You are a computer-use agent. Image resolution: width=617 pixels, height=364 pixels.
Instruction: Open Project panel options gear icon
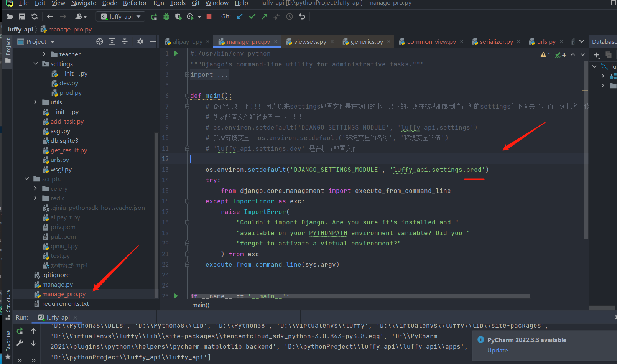(140, 41)
